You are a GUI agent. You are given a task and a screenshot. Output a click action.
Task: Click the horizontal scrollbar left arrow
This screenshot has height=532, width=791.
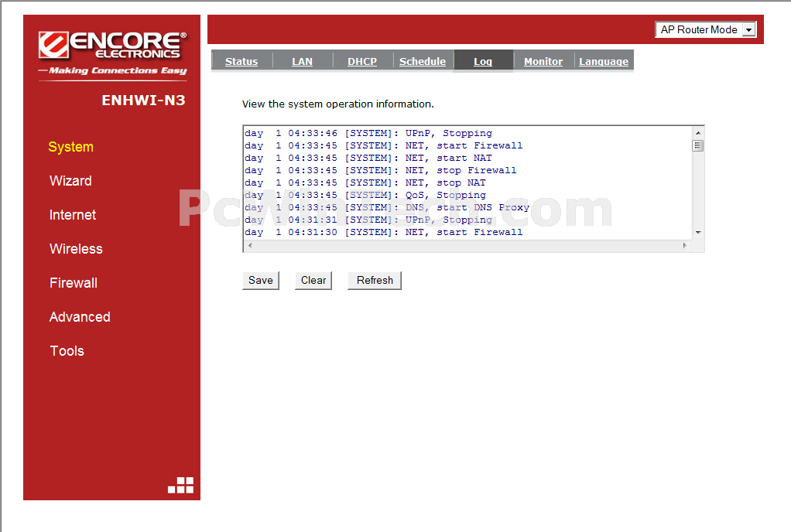250,245
